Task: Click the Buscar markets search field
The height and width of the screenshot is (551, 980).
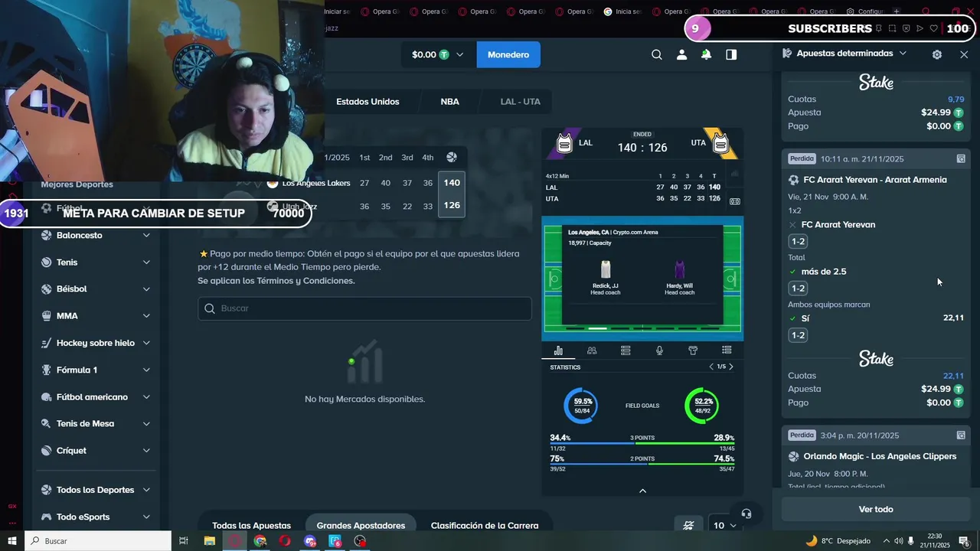Action: tap(364, 308)
